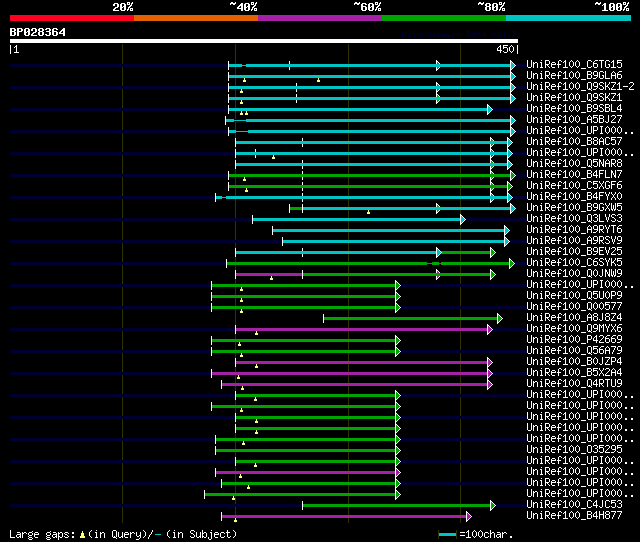The width and height of the screenshot is (640, 542).
Task: Select the UniRef100_C5XGF6 label
Action: point(574,186)
